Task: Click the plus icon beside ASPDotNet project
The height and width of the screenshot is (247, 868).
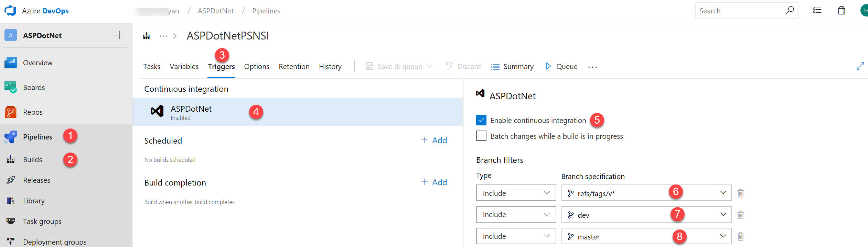Action: pyautogui.click(x=119, y=35)
